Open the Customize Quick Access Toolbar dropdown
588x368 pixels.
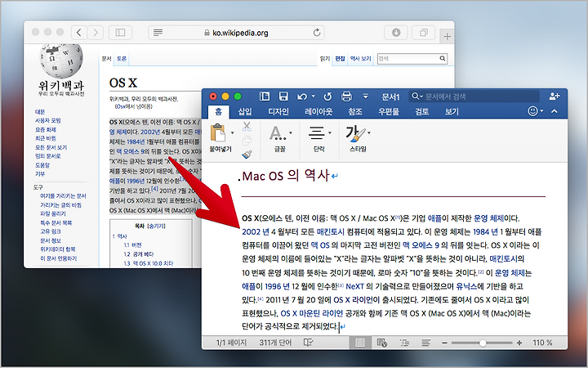pyautogui.click(x=365, y=96)
